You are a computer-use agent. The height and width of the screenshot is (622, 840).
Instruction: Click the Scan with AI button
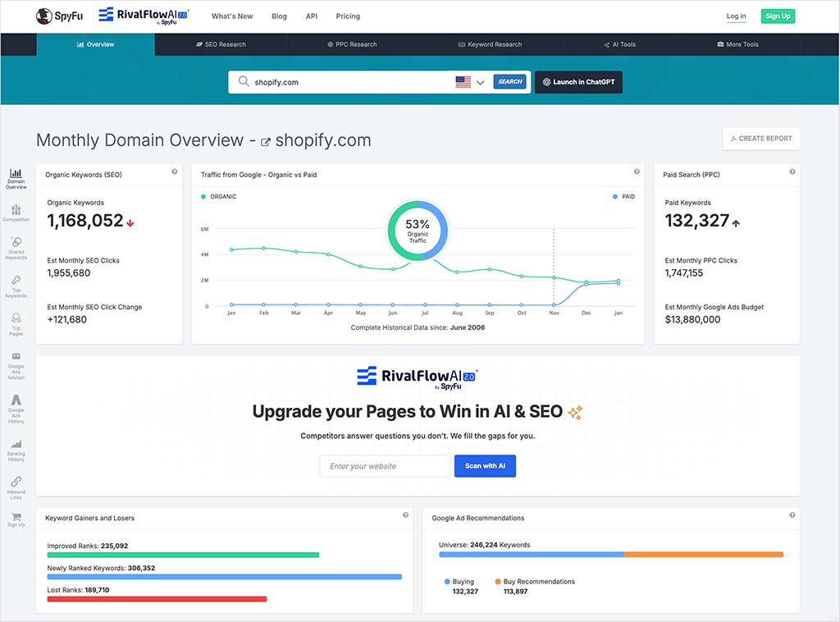click(485, 465)
